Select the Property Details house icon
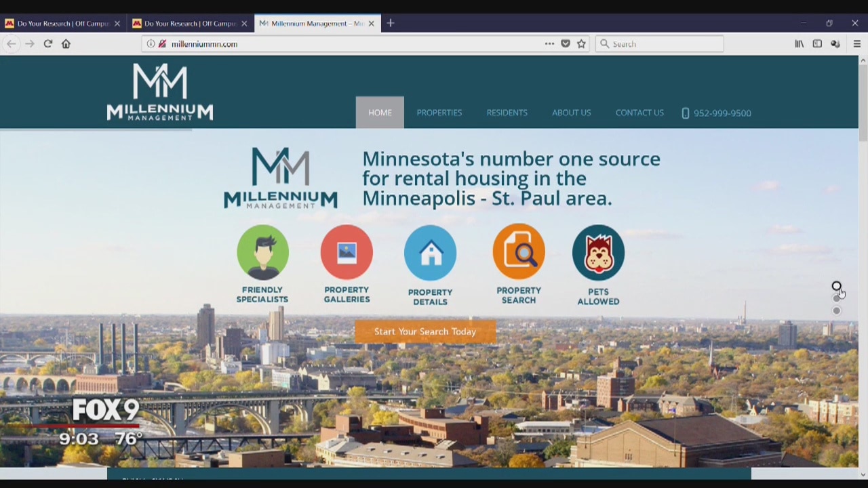Viewport: 868px width, 488px height. [430, 253]
